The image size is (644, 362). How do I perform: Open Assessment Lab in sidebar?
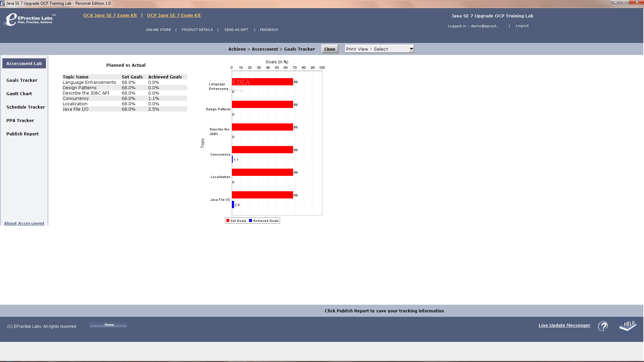tap(24, 63)
